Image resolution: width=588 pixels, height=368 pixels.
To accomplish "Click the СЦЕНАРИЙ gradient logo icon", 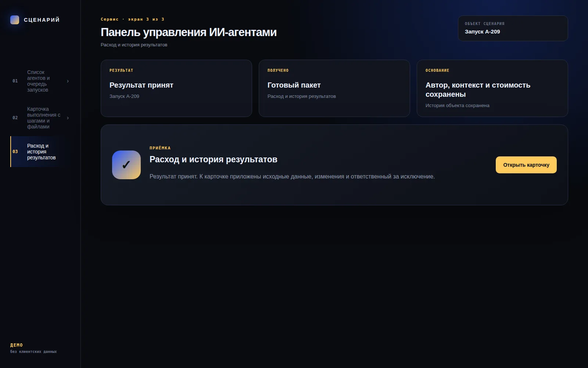I will click(15, 20).
